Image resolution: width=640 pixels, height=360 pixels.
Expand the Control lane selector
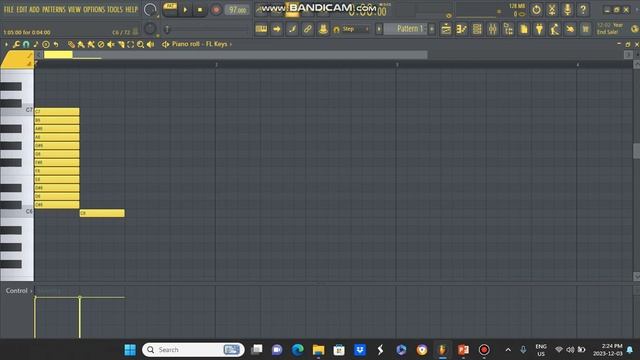(x=19, y=291)
